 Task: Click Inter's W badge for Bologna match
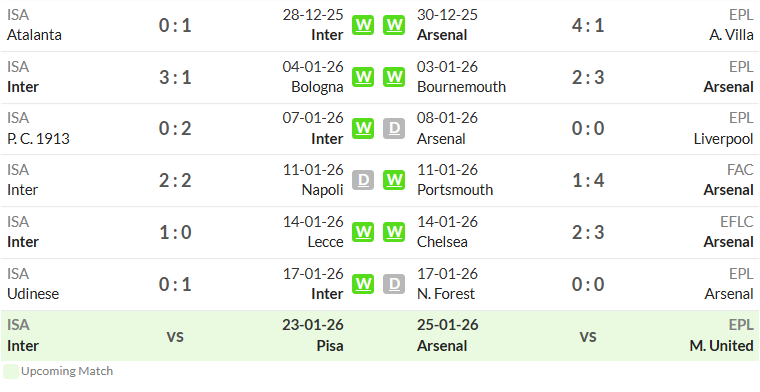coord(363,77)
